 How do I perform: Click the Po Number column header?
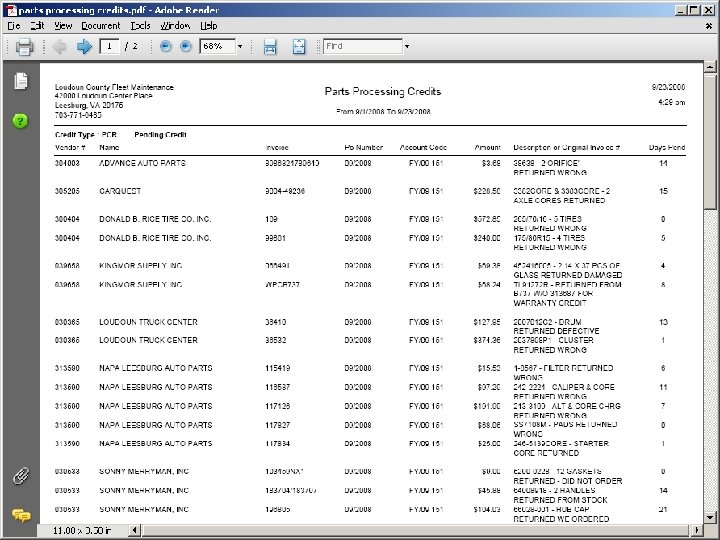(x=364, y=147)
